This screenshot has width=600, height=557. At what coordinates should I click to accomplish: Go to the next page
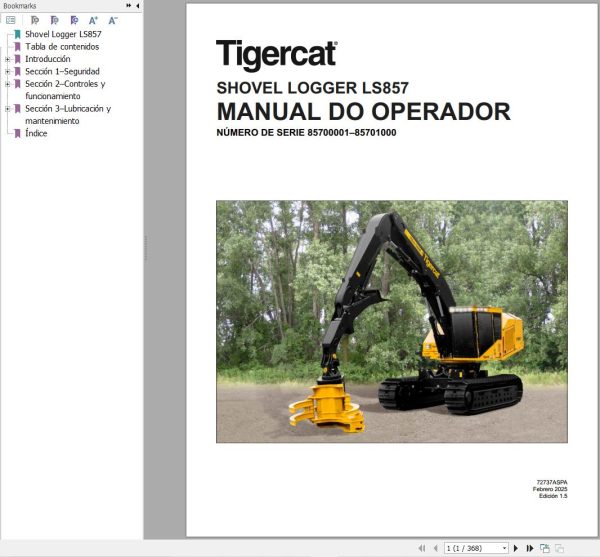pos(515,548)
